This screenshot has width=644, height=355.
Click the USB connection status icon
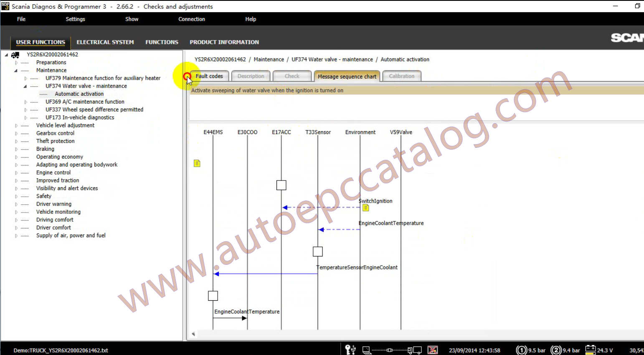(350, 350)
